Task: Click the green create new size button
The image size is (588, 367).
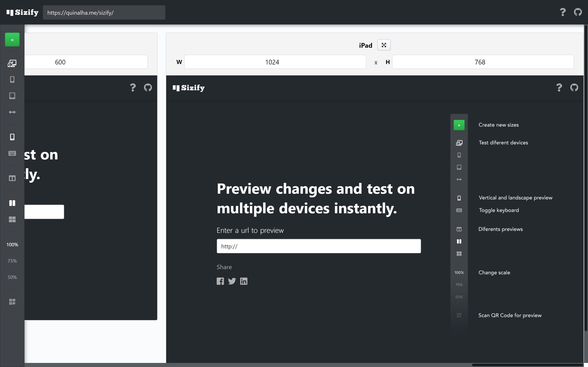Action: [x=12, y=40]
